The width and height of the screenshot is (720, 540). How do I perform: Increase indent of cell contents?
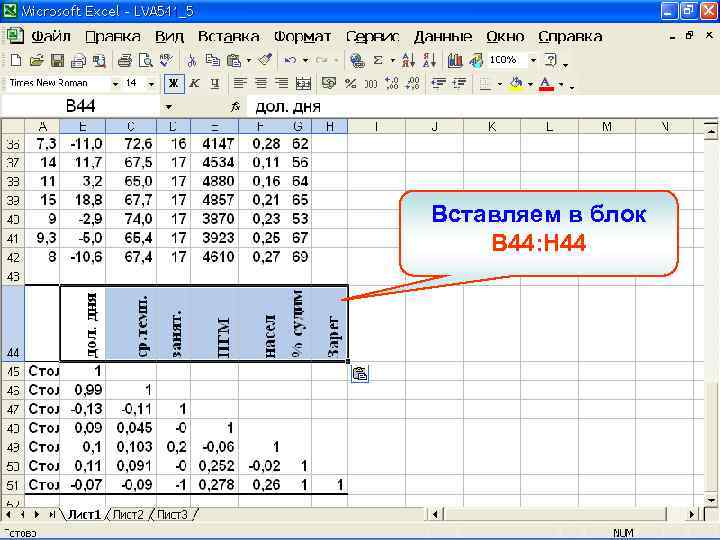coord(460,83)
